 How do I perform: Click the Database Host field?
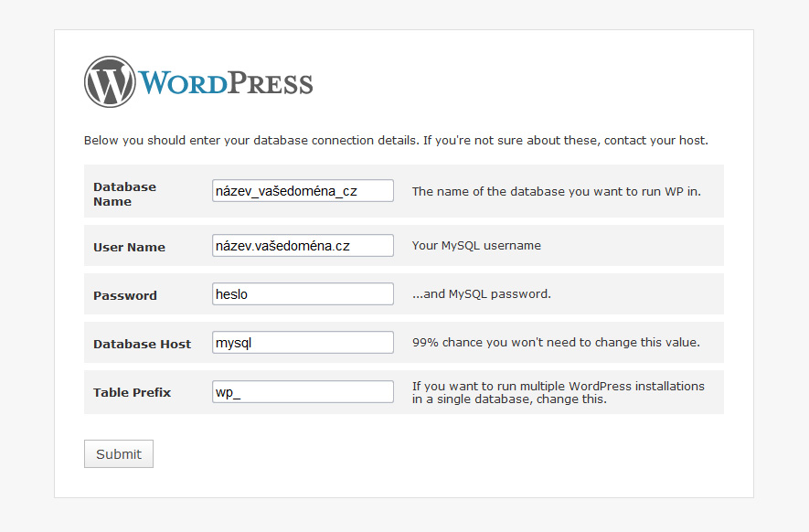point(303,343)
